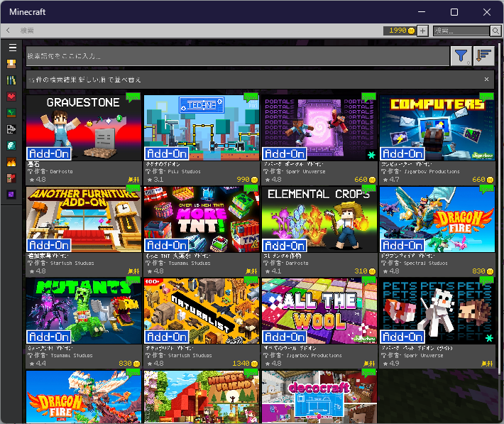504x424 pixels.
Task: Open Another Furniture Add-On thumbnail
Action: [x=84, y=219]
